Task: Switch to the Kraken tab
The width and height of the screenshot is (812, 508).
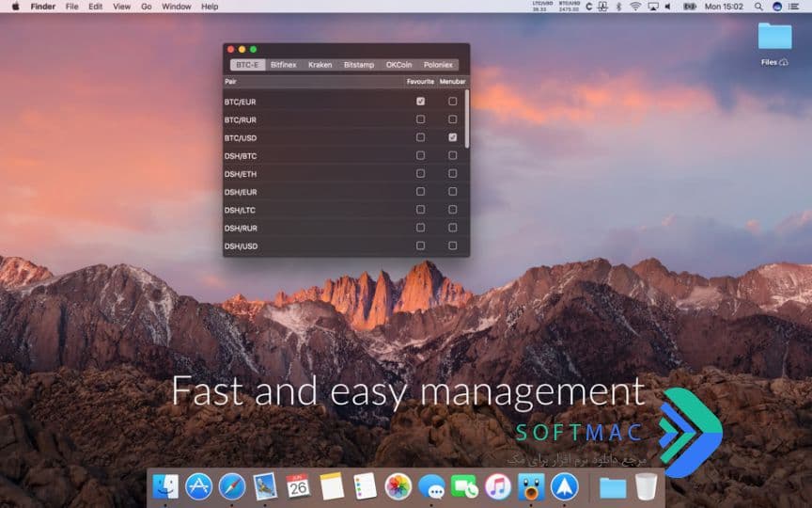Action: pyautogui.click(x=320, y=65)
